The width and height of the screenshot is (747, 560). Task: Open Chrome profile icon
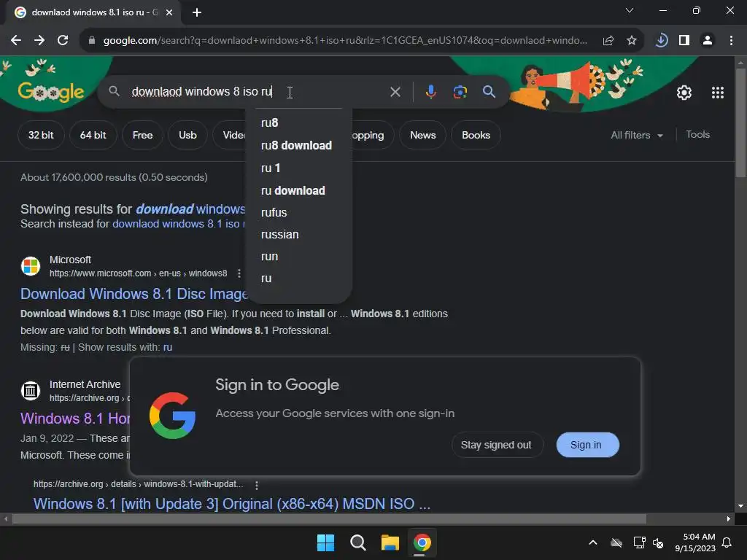(708, 41)
